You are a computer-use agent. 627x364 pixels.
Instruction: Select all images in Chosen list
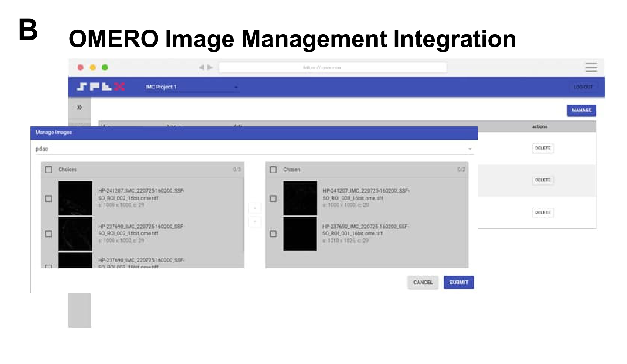tap(273, 170)
